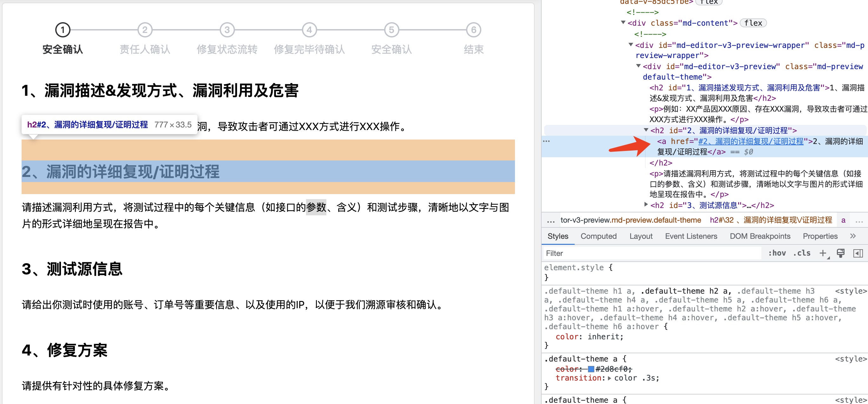The height and width of the screenshot is (404, 868).
Task: Open the DOM Breakpoints tab
Action: pyautogui.click(x=760, y=236)
